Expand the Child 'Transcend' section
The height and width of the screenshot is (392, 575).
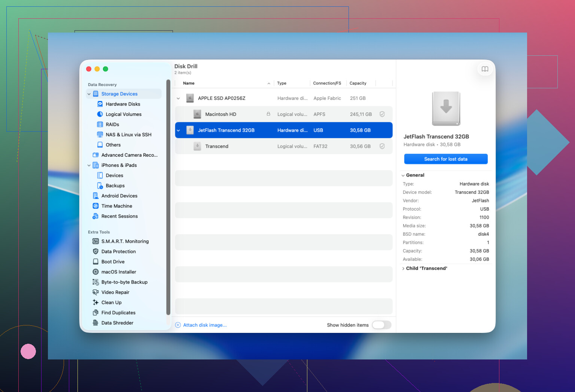403,269
